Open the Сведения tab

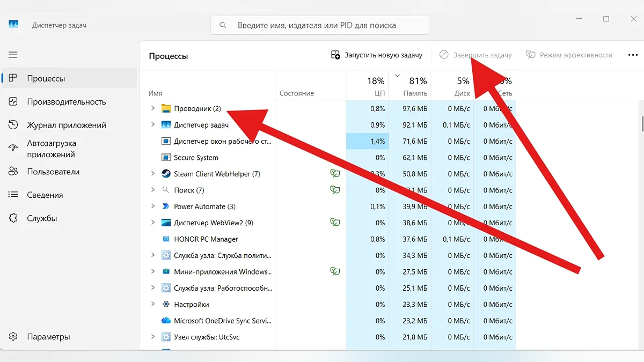(70, 195)
